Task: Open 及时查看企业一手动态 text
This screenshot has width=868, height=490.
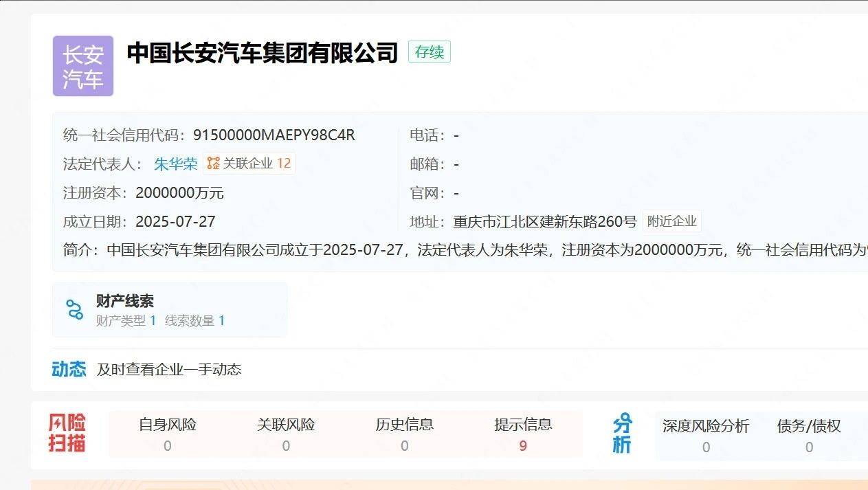Action: pyautogui.click(x=169, y=370)
